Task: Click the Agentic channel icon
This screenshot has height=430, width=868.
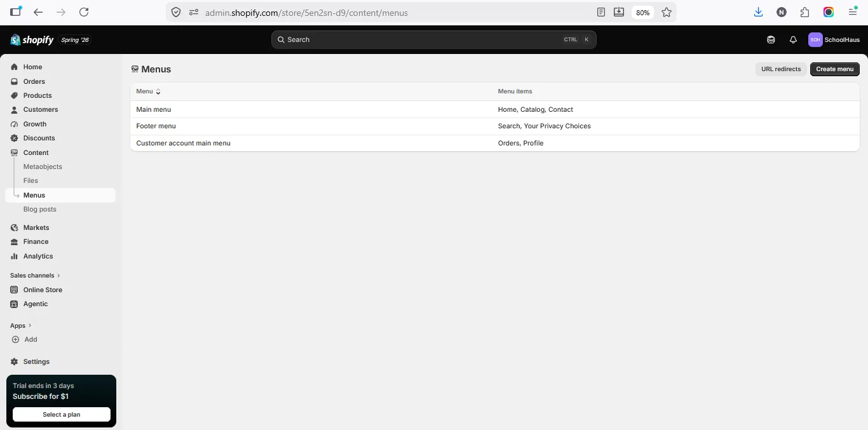Action: (15, 304)
